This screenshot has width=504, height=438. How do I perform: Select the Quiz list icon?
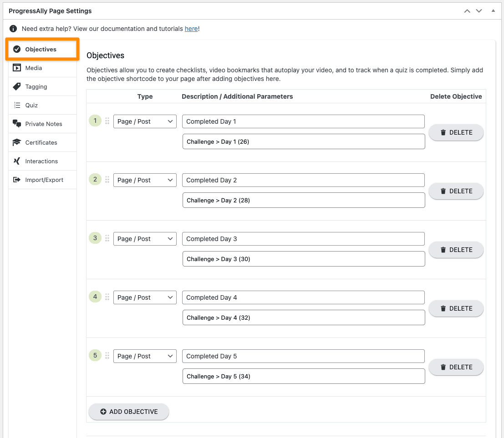pyautogui.click(x=16, y=105)
